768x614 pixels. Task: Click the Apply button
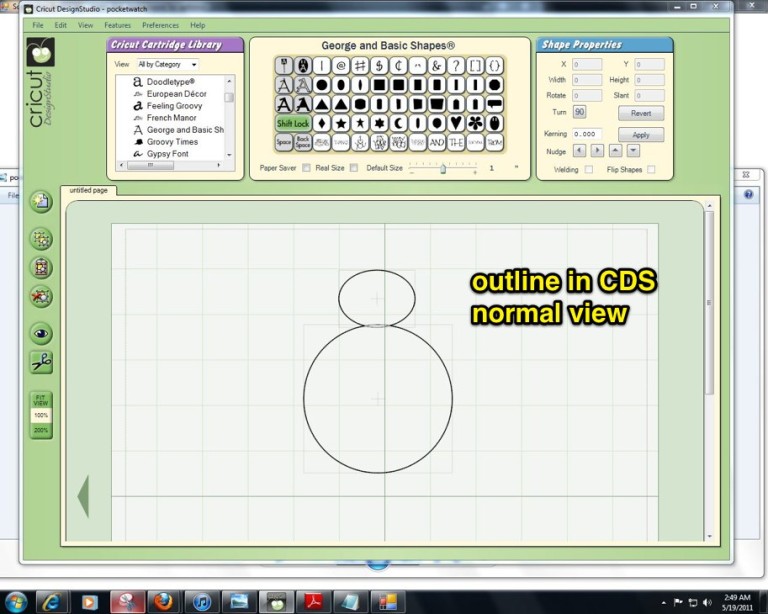tap(641, 134)
